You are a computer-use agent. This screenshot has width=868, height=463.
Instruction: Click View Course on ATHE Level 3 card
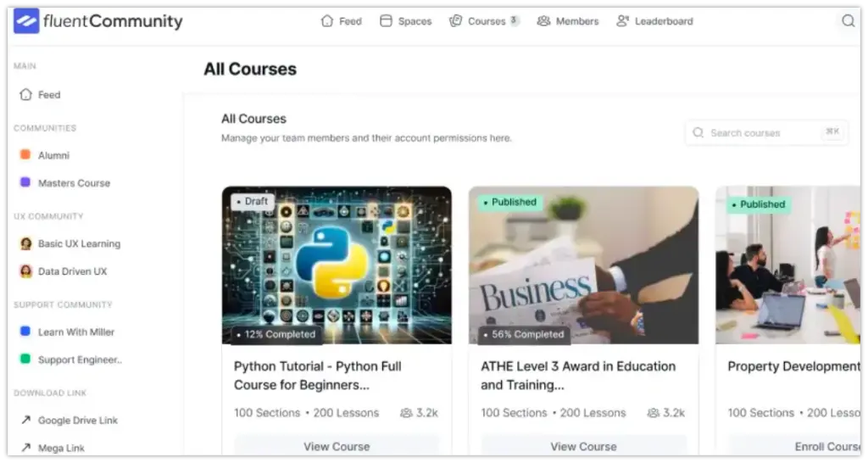[x=583, y=446]
